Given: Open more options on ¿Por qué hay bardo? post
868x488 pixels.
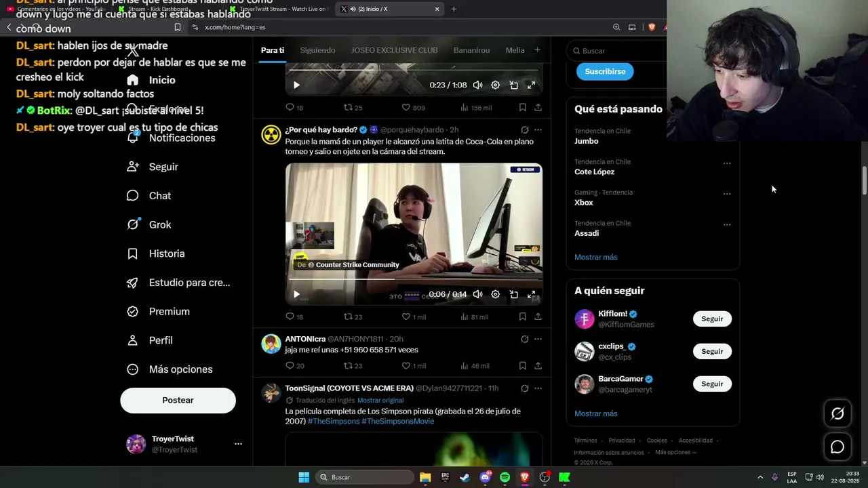Looking at the screenshot, I should coord(538,130).
